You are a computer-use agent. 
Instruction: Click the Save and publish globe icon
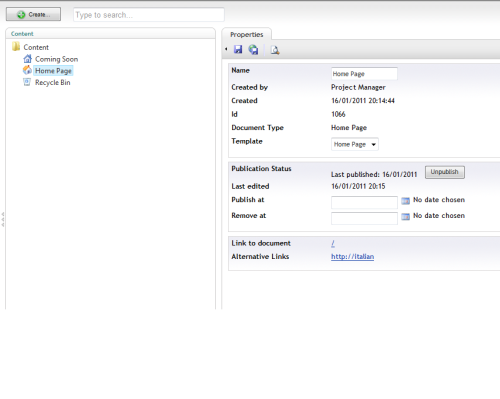253,50
